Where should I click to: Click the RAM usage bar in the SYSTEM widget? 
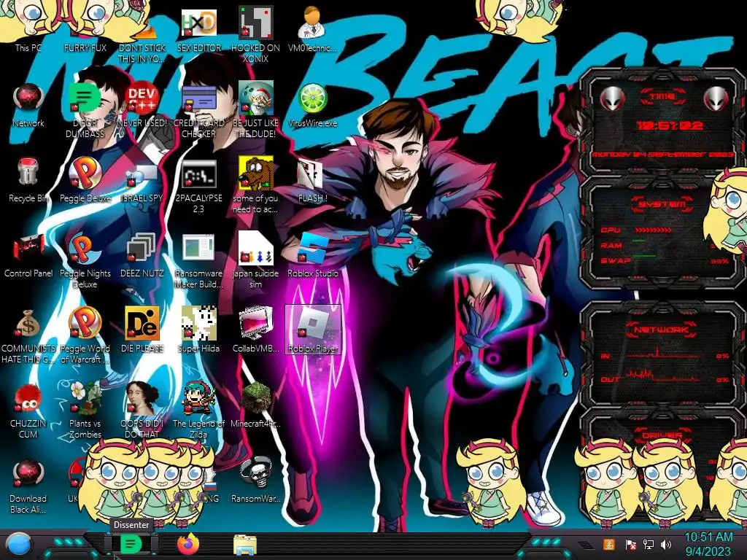(x=638, y=241)
